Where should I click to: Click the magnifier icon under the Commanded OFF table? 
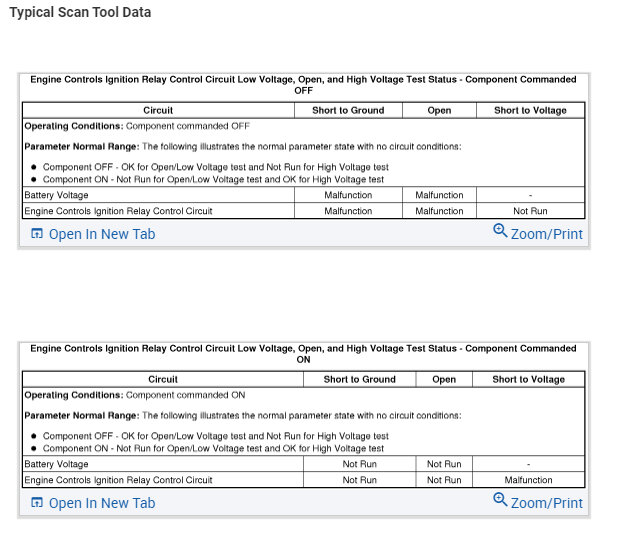(x=500, y=230)
